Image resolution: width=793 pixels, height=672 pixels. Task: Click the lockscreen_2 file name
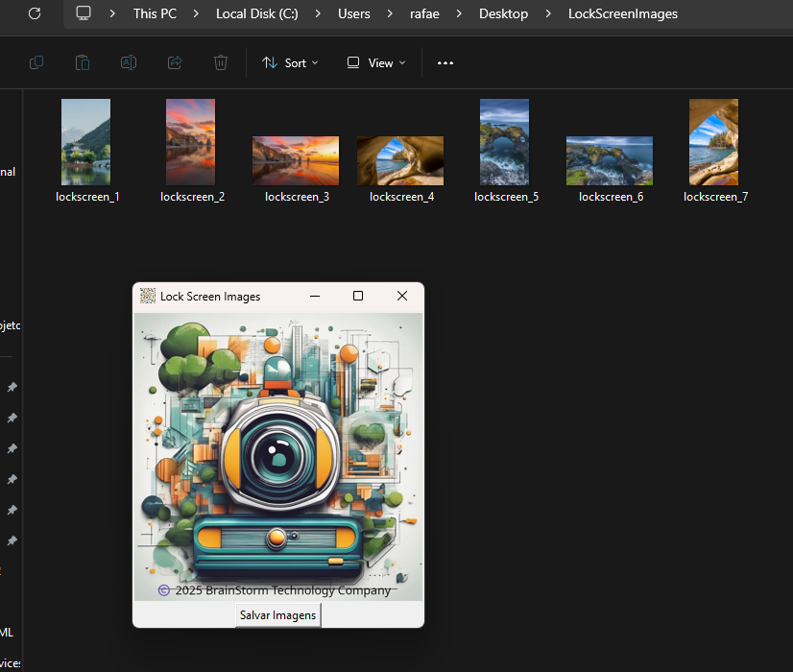pos(192,197)
